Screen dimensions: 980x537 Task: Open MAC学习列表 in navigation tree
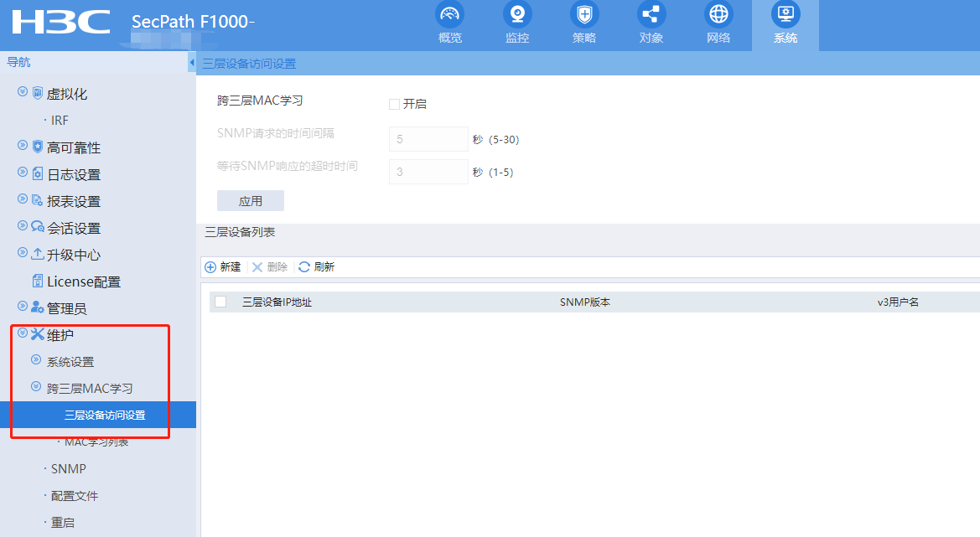point(96,442)
